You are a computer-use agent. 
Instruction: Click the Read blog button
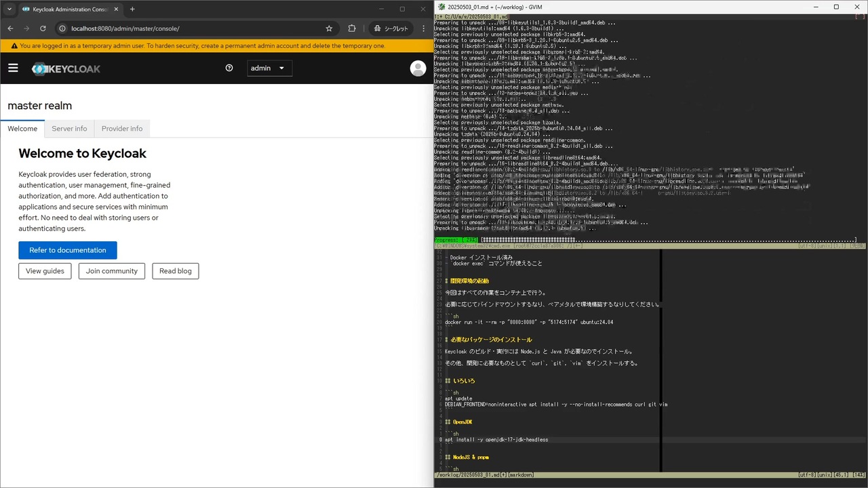[175, 270]
